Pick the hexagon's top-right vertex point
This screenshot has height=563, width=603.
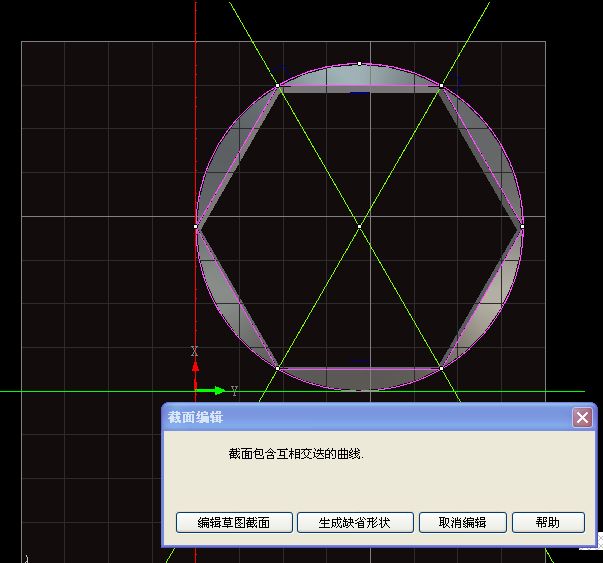click(x=441, y=87)
